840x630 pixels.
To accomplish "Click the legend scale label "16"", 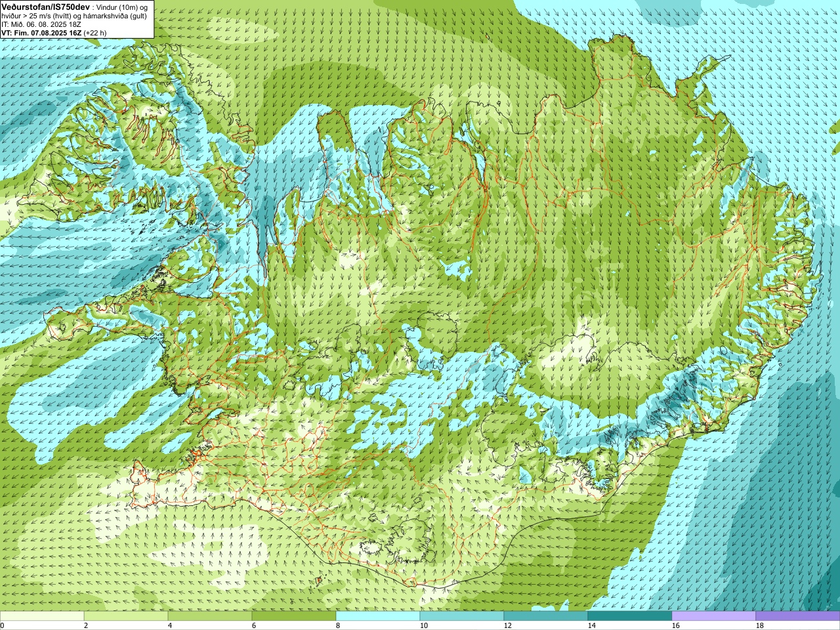I will coord(676,626).
